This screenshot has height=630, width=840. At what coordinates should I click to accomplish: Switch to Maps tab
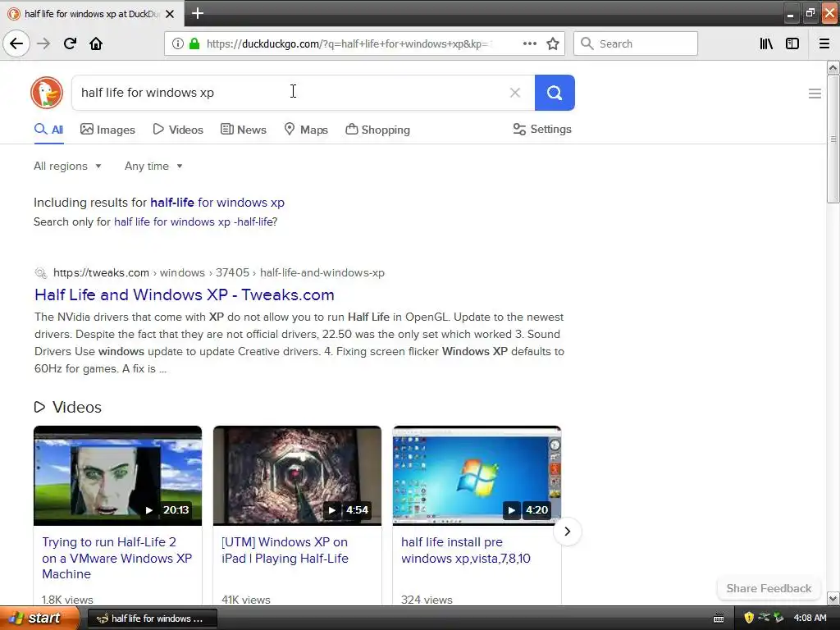(306, 130)
